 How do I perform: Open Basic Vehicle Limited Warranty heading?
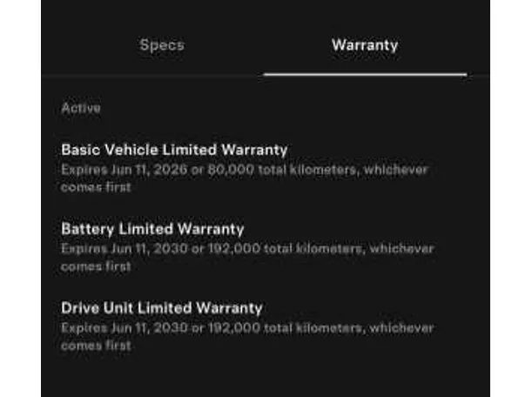pos(174,150)
